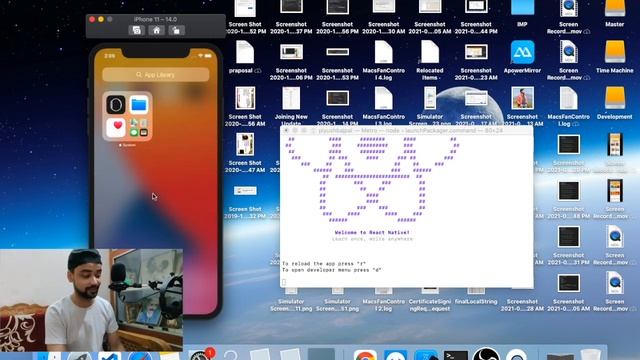The height and width of the screenshot is (360, 640).
Task: Open Terminal from the Dock
Action: 456,355
